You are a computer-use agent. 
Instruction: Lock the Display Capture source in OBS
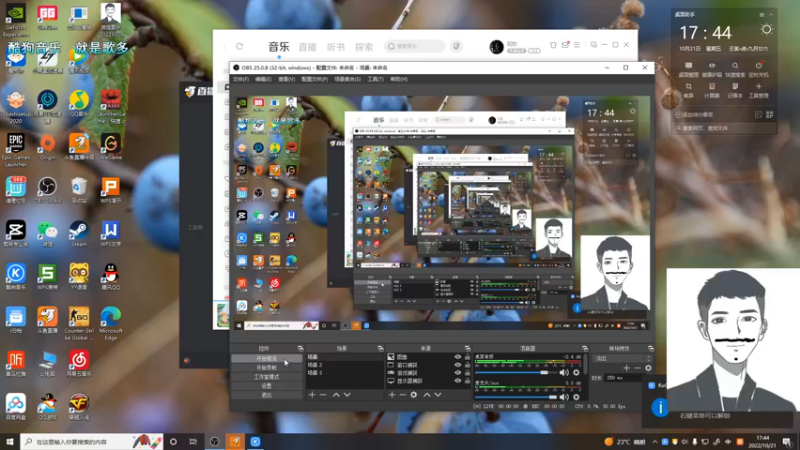(x=467, y=381)
